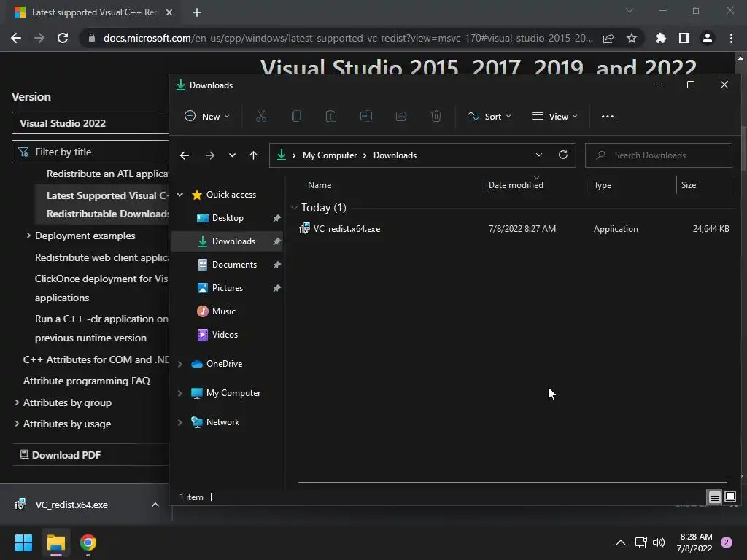Open Chrome extensions puzzle icon
Image resolution: width=747 pixels, height=560 pixels.
(661, 38)
